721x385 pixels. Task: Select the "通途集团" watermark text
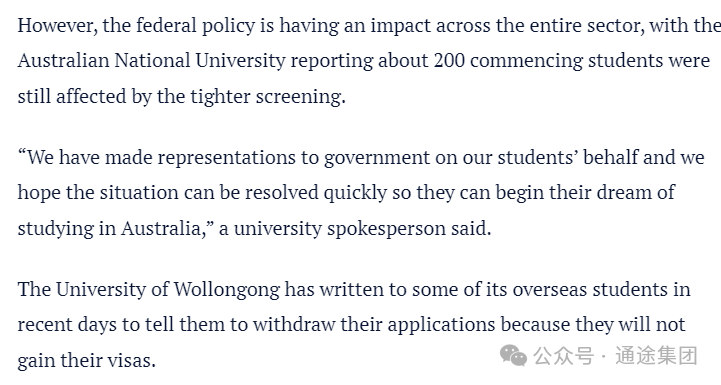click(657, 356)
